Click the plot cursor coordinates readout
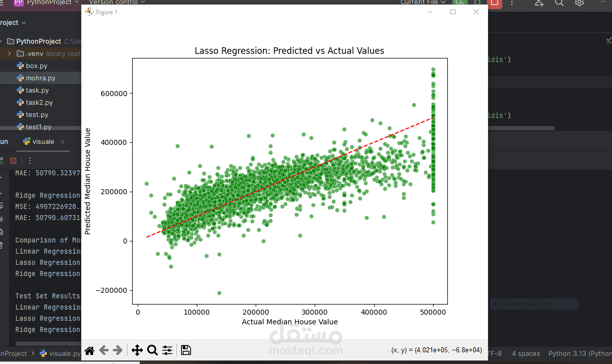This screenshot has height=364, width=612. (437, 350)
